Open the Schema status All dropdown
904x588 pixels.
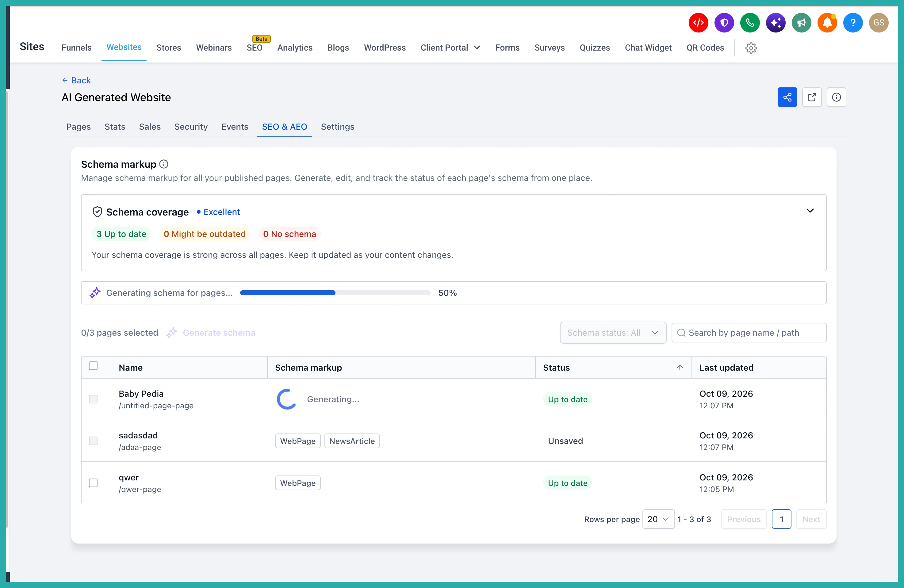(613, 333)
